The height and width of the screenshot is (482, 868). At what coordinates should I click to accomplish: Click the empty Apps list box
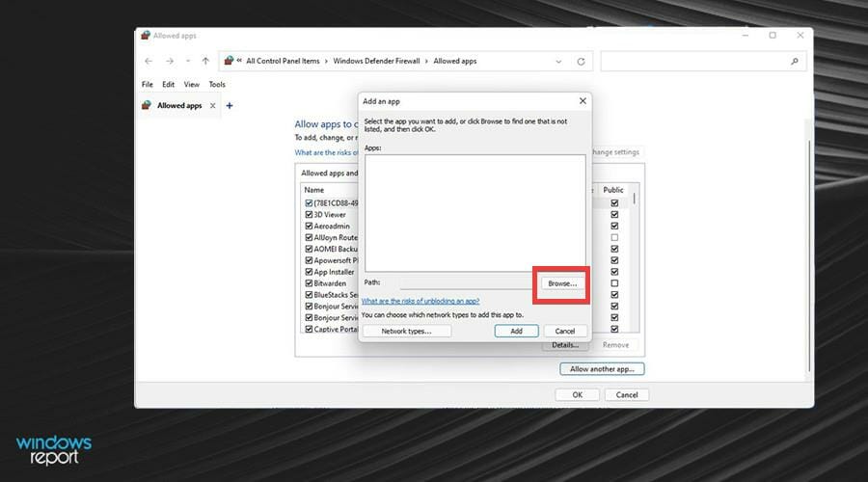[475, 213]
